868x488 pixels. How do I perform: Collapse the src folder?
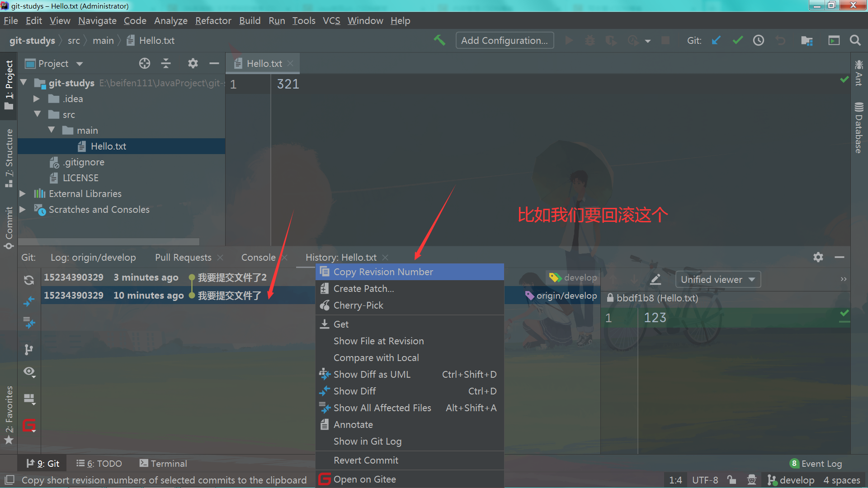38,114
